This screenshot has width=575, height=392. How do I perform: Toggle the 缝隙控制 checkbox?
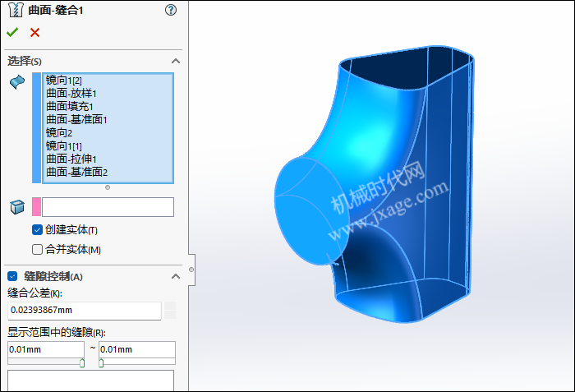tap(12, 276)
